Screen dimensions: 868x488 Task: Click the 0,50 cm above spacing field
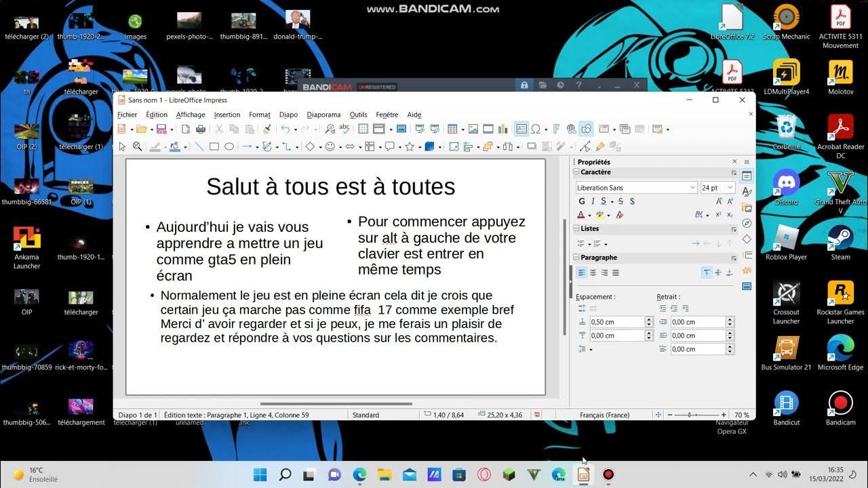coord(616,322)
